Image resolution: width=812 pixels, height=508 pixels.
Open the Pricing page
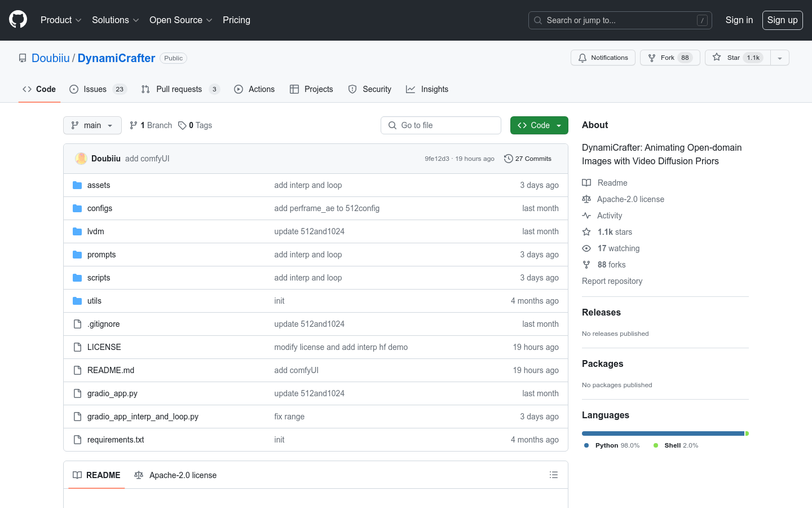pyautogui.click(x=236, y=20)
